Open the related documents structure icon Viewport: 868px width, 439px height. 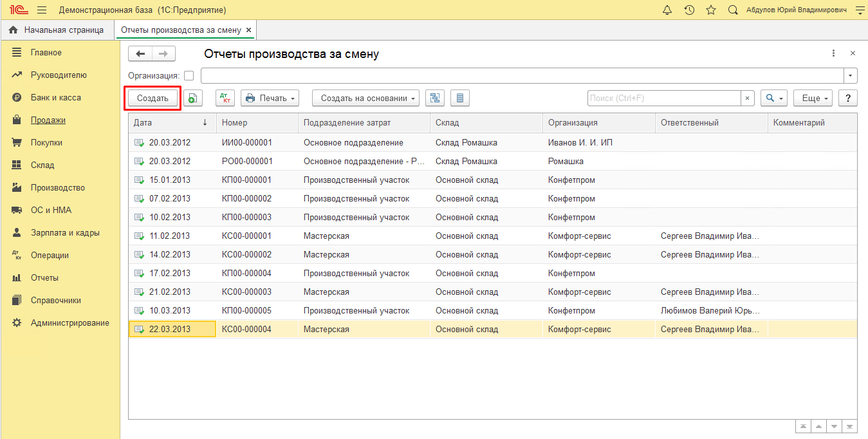[436, 98]
